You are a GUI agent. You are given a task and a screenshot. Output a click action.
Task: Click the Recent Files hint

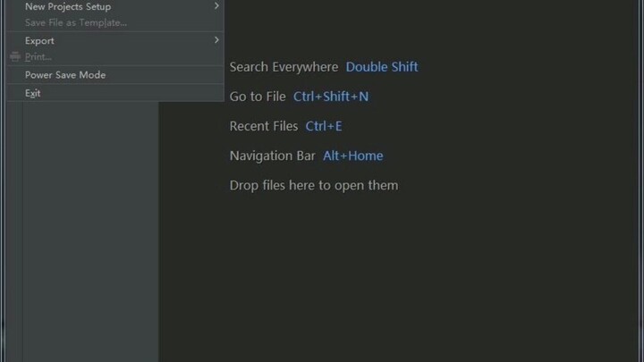click(264, 126)
